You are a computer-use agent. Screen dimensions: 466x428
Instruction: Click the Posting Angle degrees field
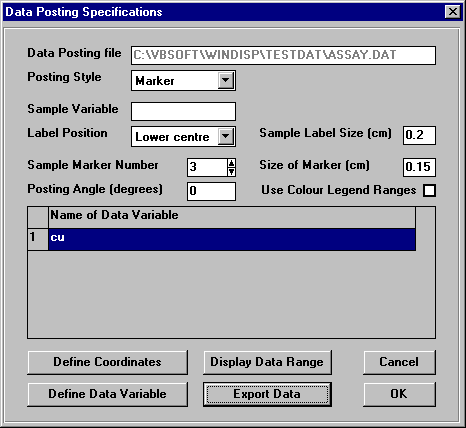click(211, 191)
